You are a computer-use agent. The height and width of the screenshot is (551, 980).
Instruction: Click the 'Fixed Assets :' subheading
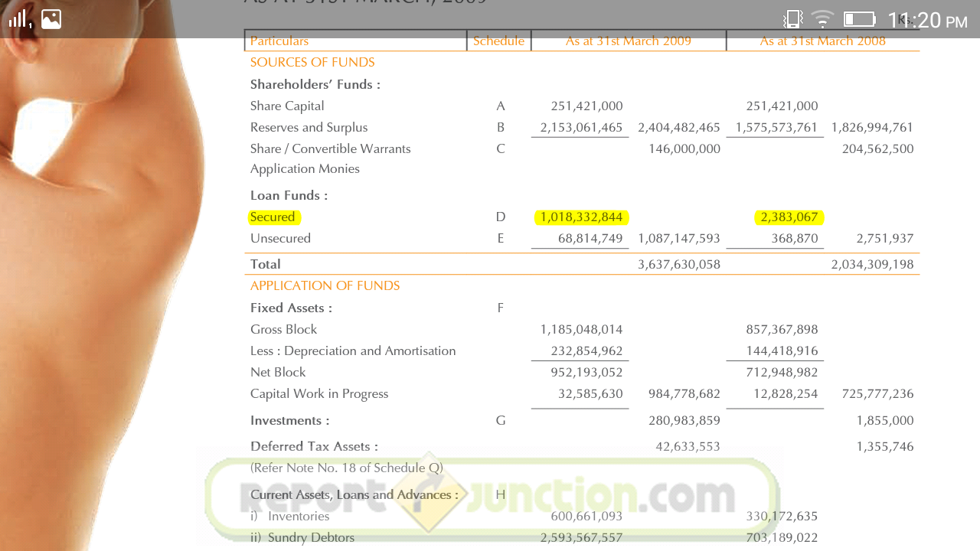(291, 308)
